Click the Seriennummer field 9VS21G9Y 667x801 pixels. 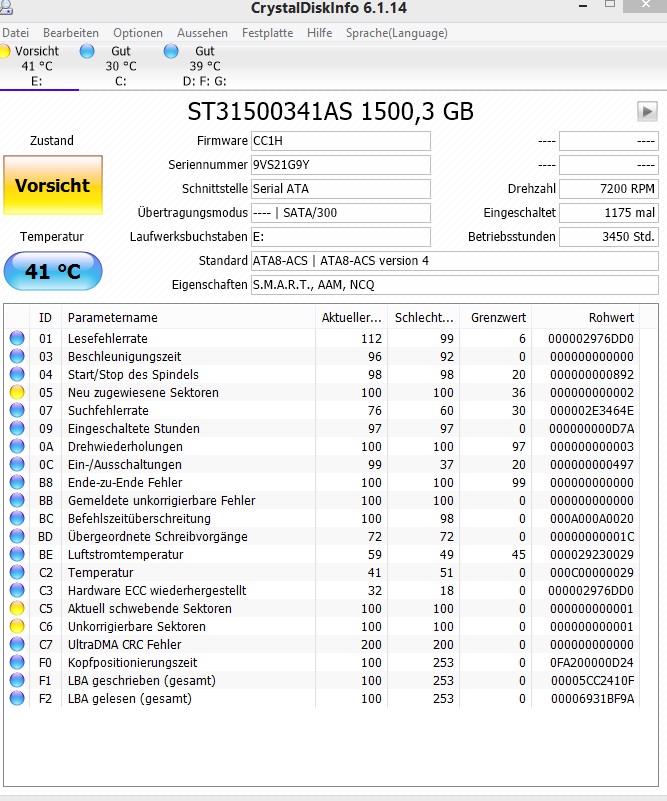pyautogui.click(x=341, y=165)
